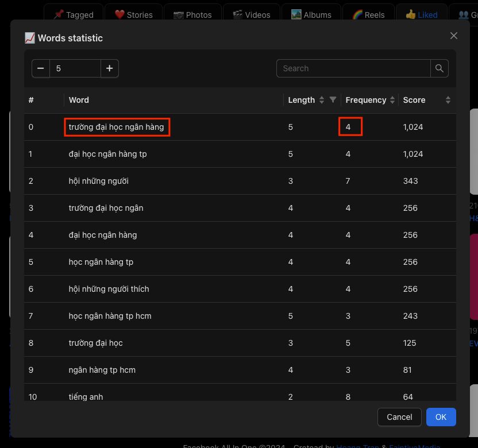Image resolution: width=478 pixels, height=448 pixels.
Task: Open the Reels tab
Action: pyautogui.click(x=368, y=14)
